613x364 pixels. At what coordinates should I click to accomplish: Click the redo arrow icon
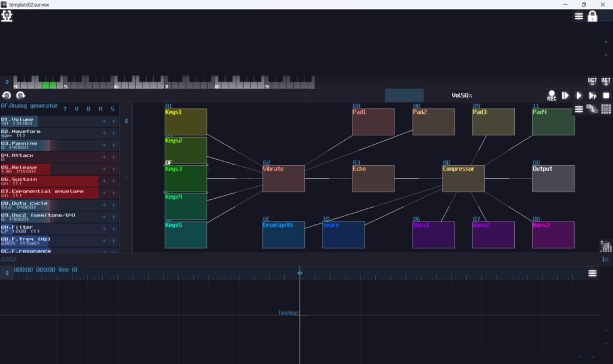coord(20,95)
